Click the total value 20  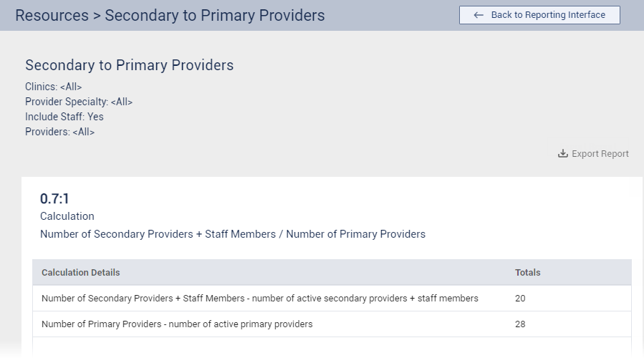click(520, 299)
